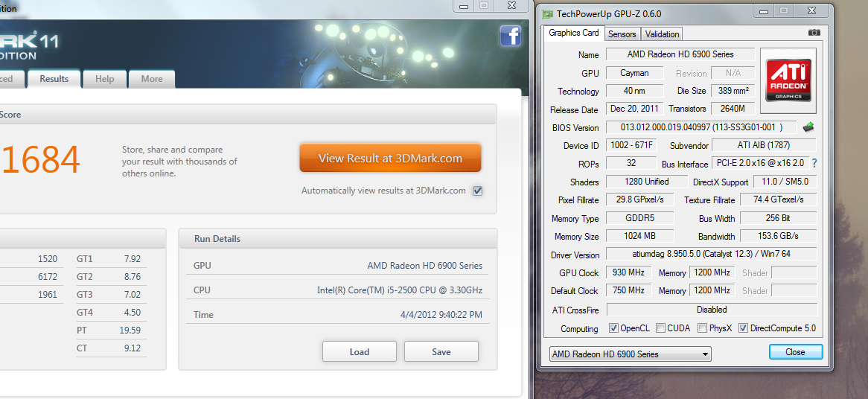Click the Die Size 389 mm² field

[733, 91]
